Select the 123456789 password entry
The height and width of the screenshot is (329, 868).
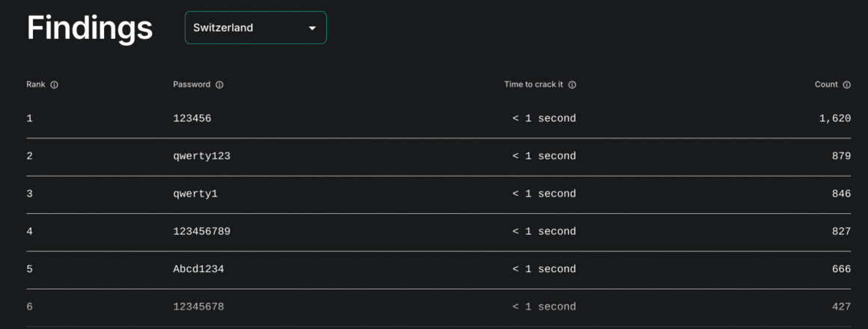[x=201, y=232]
